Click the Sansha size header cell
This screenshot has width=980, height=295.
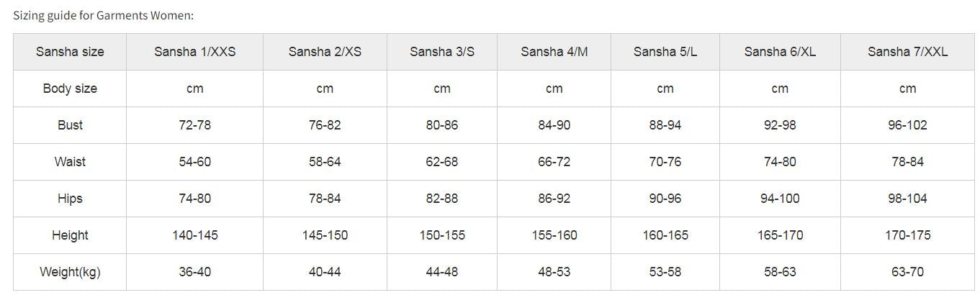coord(70,52)
